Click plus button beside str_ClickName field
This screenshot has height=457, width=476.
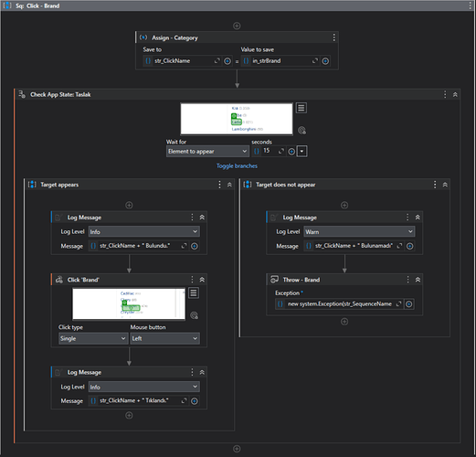(227, 61)
